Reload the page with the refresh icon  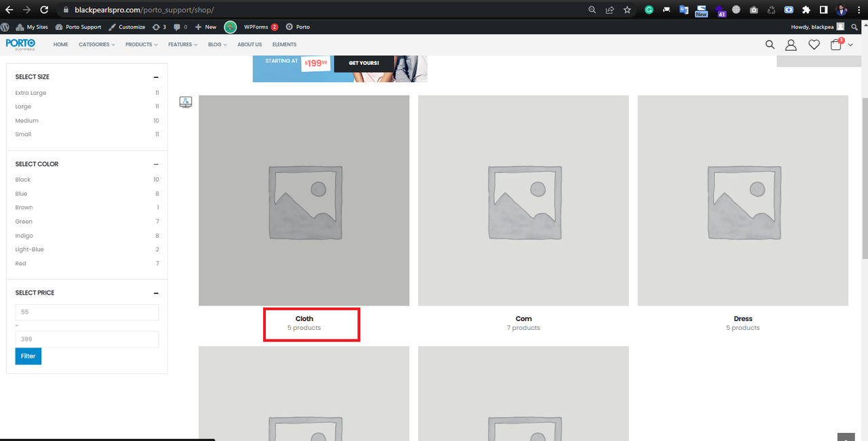(x=44, y=10)
